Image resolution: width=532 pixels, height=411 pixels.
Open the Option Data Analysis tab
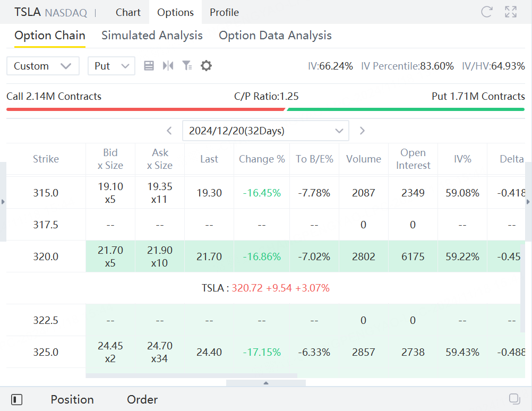275,36
